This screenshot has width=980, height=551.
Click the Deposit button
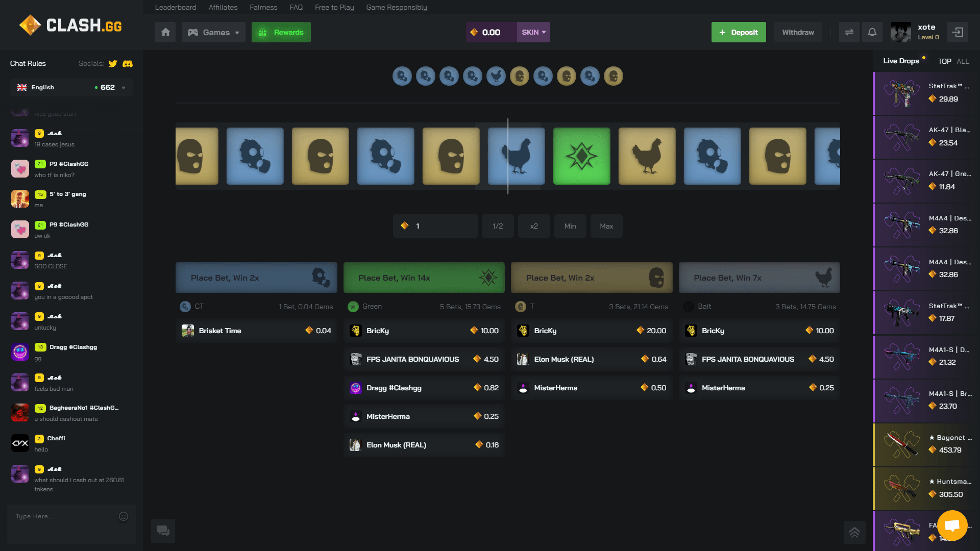tap(739, 32)
